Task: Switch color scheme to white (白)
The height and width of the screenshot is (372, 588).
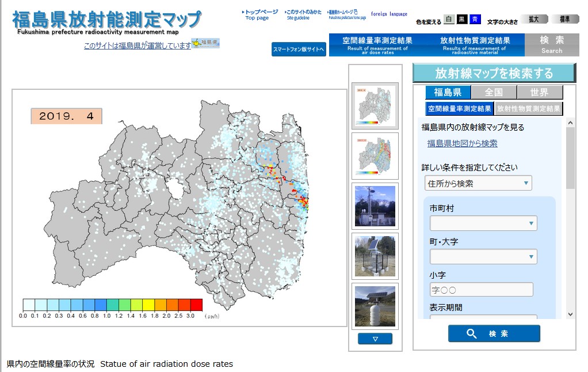Action: (x=449, y=19)
